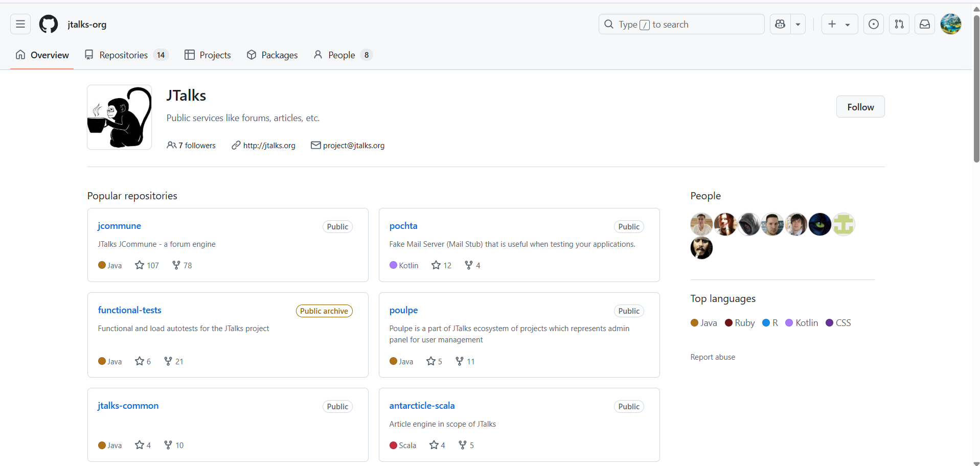980x466 pixels.
Task: Focus the Type to search field
Action: pyautogui.click(x=681, y=24)
